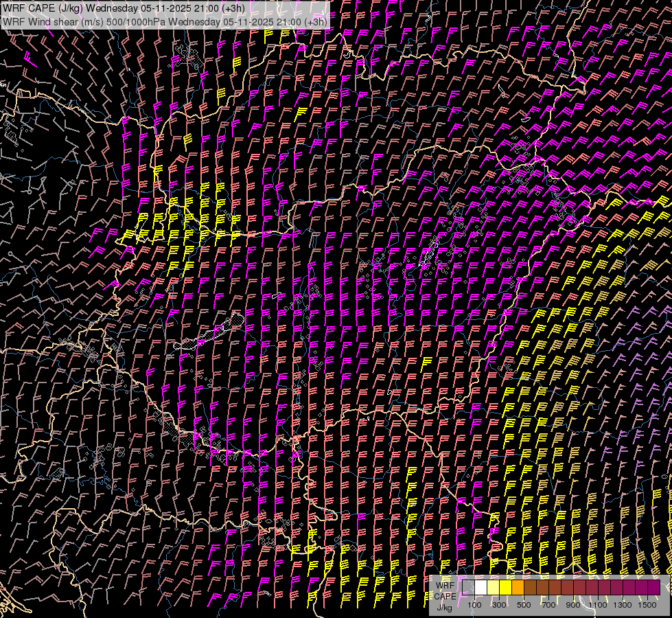Click the legend value 1300

pos(623,605)
